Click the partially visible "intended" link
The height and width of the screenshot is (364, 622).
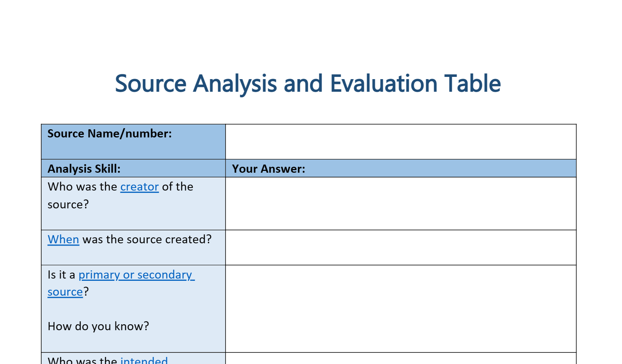click(x=144, y=360)
